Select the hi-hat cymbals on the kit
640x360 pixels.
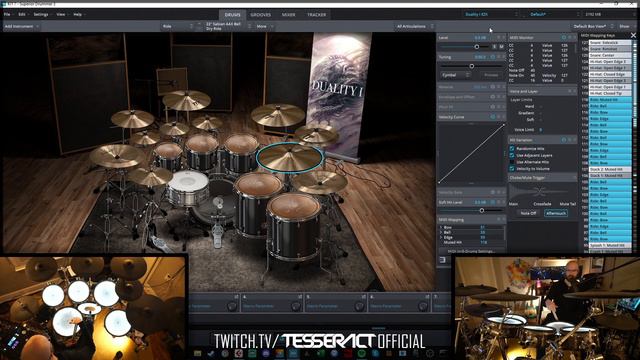[x=150, y=177]
